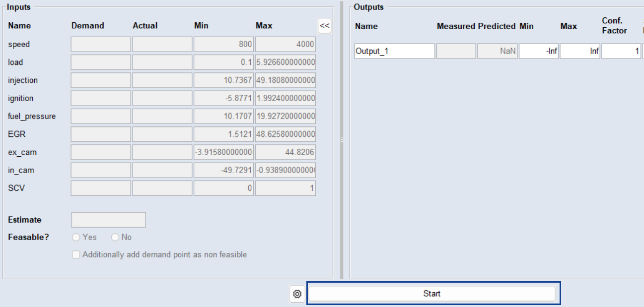Click the ignition Demand field
This screenshot has width=644, height=307.
[x=101, y=99]
